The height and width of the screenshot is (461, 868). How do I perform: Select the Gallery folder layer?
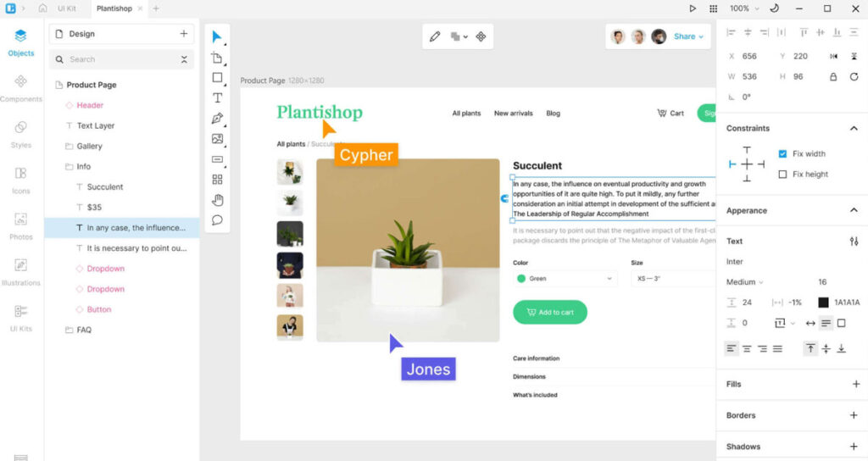[x=89, y=146]
